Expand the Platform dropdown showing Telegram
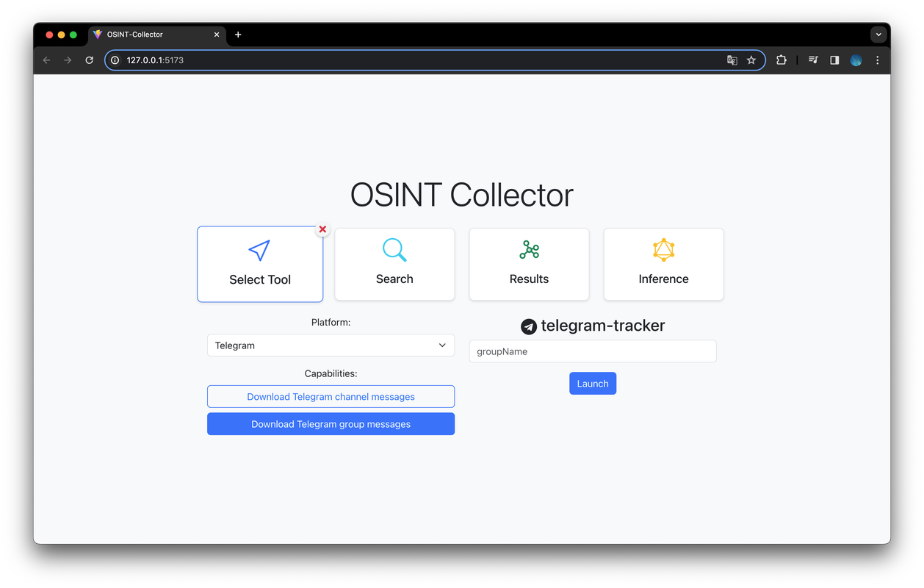This screenshot has width=924, height=588. tap(331, 345)
